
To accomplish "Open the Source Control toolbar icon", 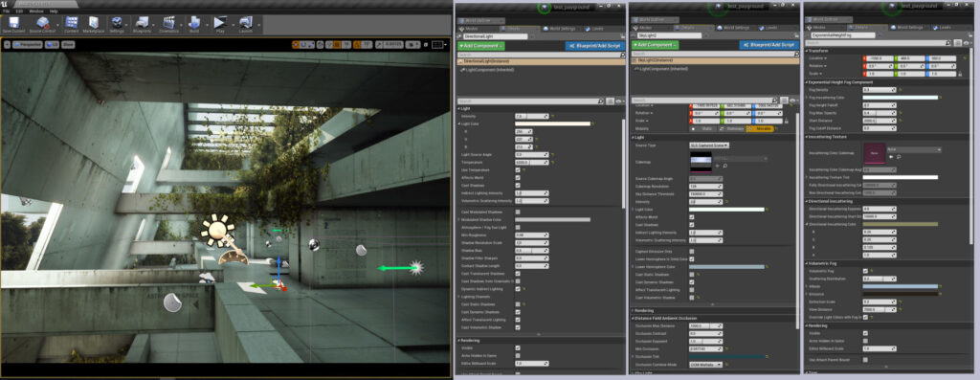I will (x=42, y=24).
